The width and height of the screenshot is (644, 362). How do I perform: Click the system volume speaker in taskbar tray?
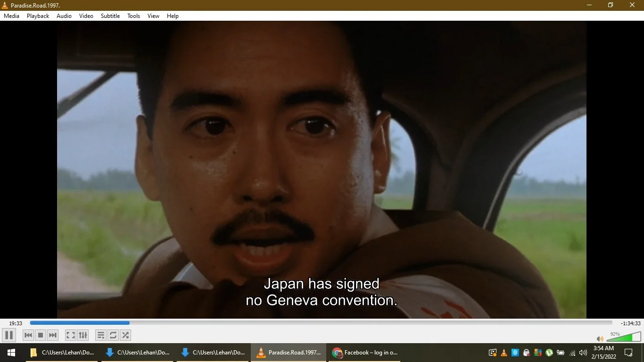583,353
